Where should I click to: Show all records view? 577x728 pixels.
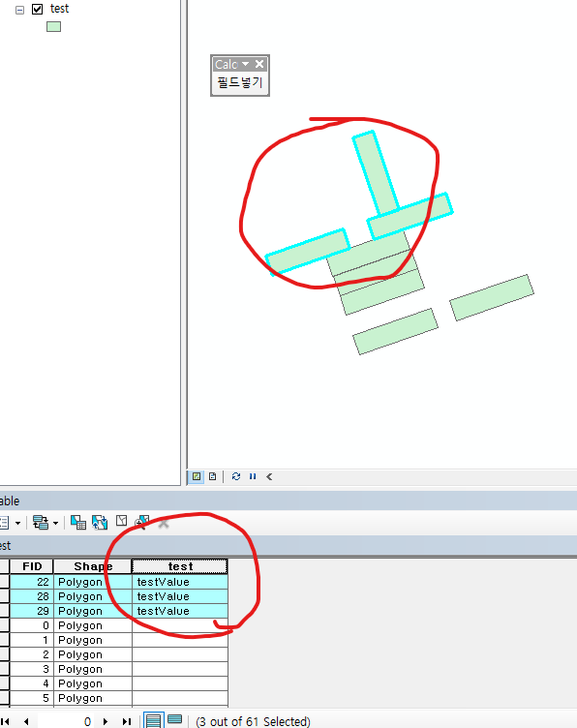tap(153, 720)
